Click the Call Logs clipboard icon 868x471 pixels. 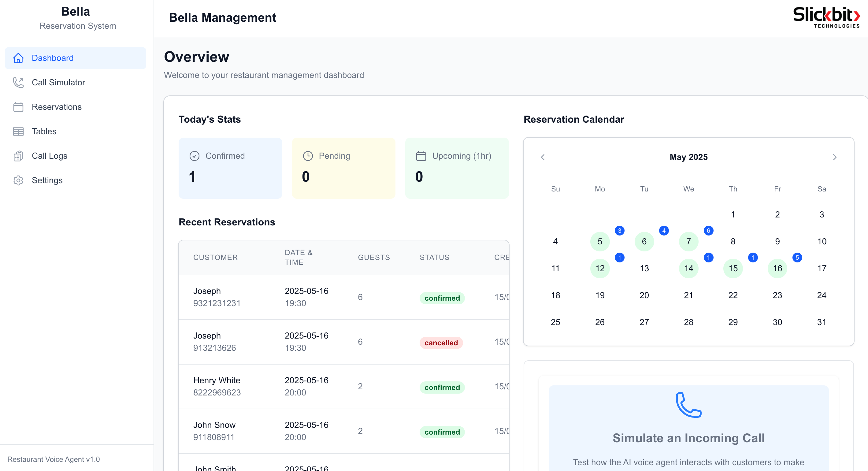(18, 156)
